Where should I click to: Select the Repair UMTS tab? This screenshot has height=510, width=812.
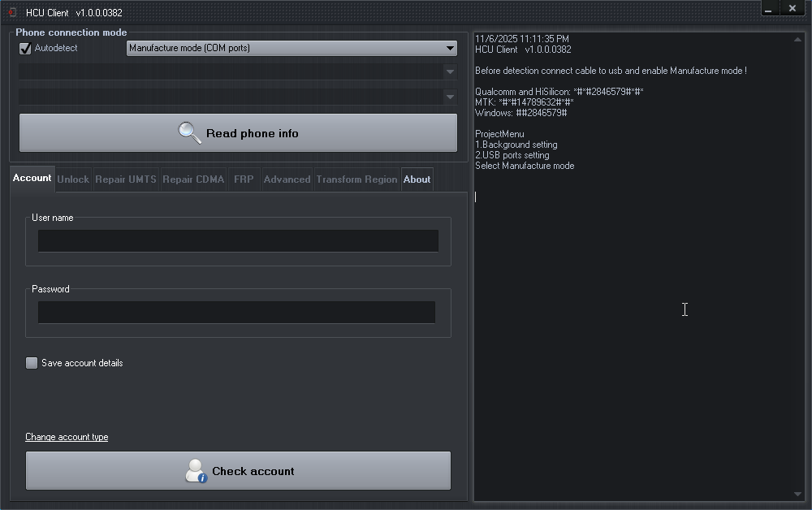tap(126, 179)
